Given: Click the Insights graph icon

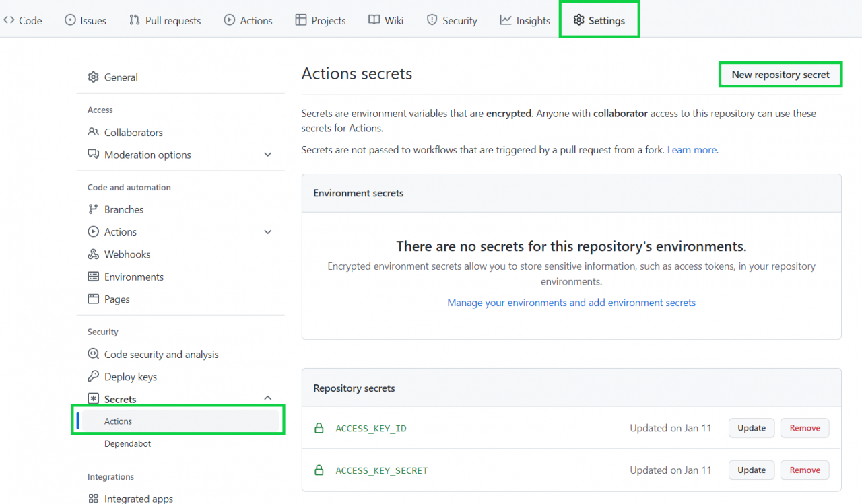Looking at the screenshot, I should pyautogui.click(x=506, y=20).
